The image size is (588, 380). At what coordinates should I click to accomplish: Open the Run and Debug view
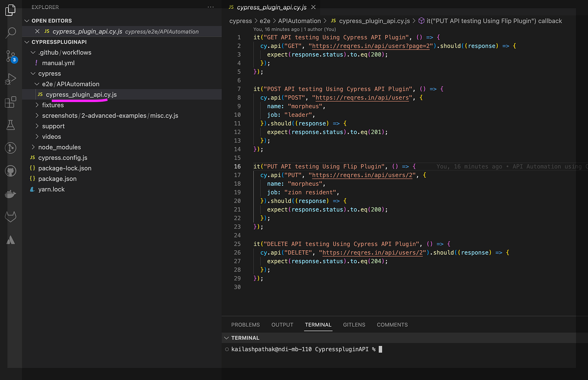coord(11,79)
